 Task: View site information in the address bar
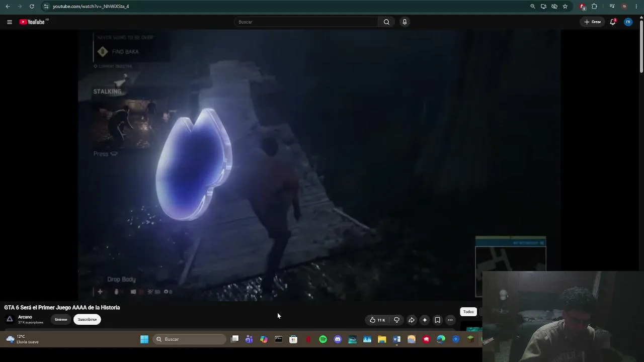46,7
